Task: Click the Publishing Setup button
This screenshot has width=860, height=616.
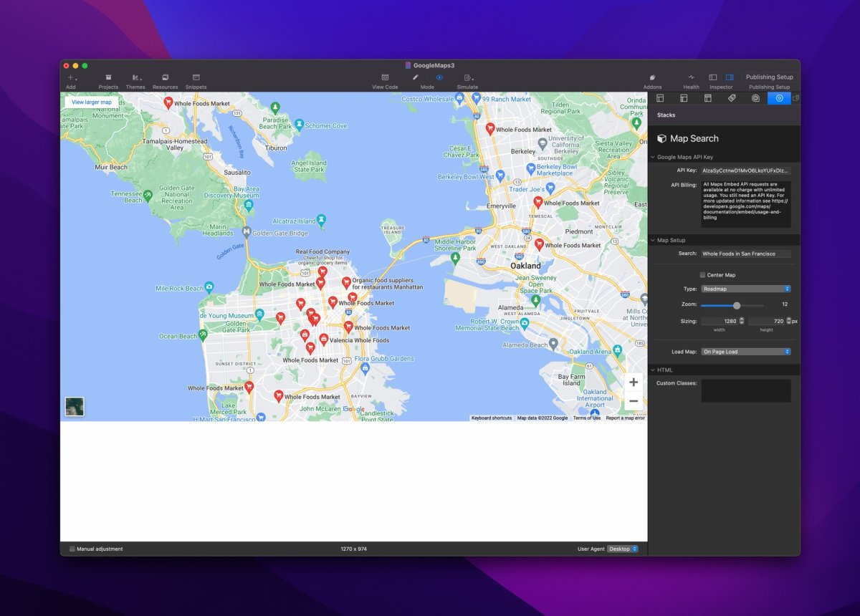Action: click(x=769, y=77)
